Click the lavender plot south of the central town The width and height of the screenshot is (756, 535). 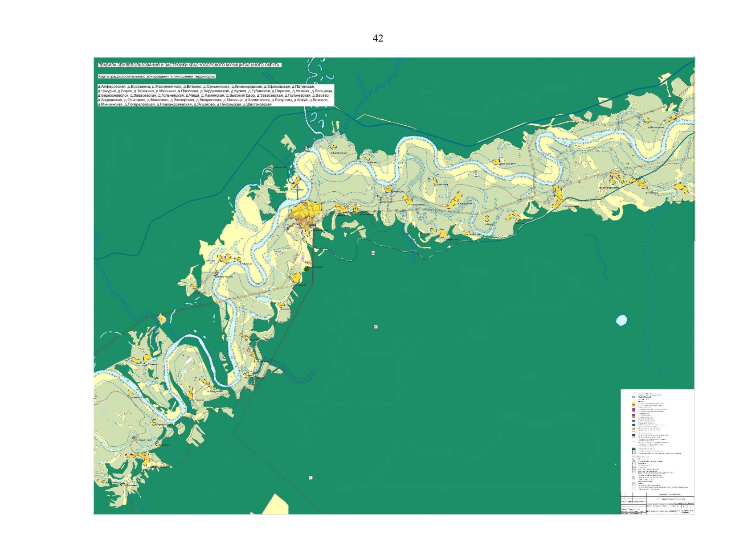click(303, 258)
